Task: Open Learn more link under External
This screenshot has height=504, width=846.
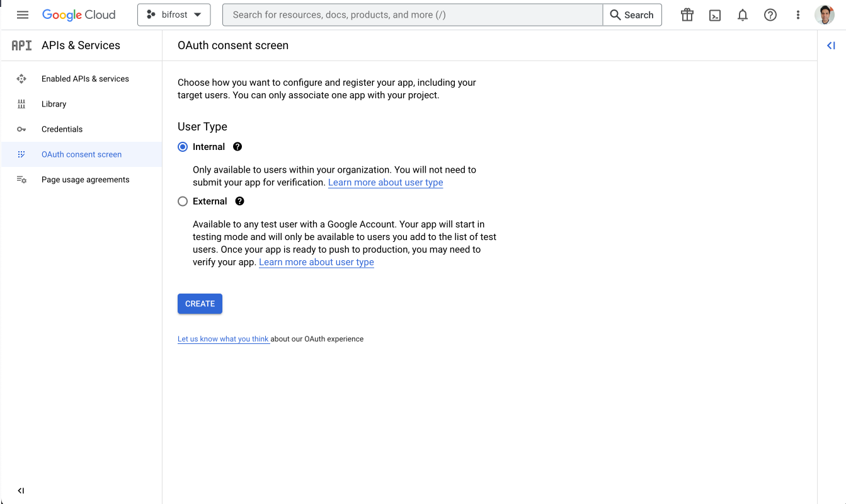Action: point(316,262)
